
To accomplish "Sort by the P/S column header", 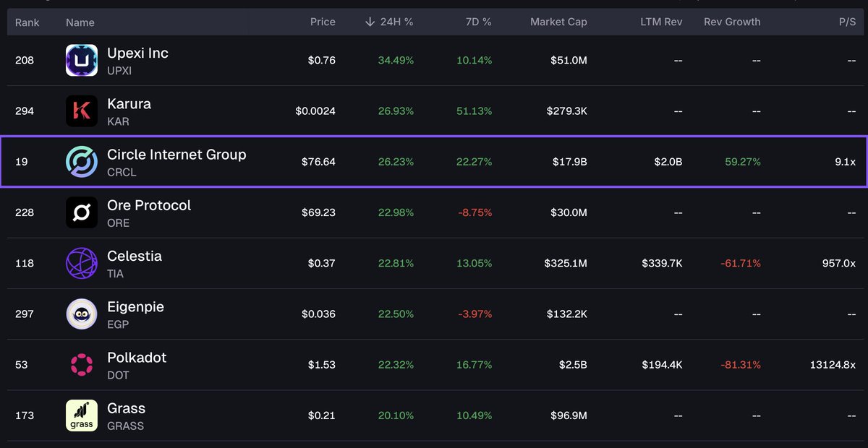I will tap(847, 22).
